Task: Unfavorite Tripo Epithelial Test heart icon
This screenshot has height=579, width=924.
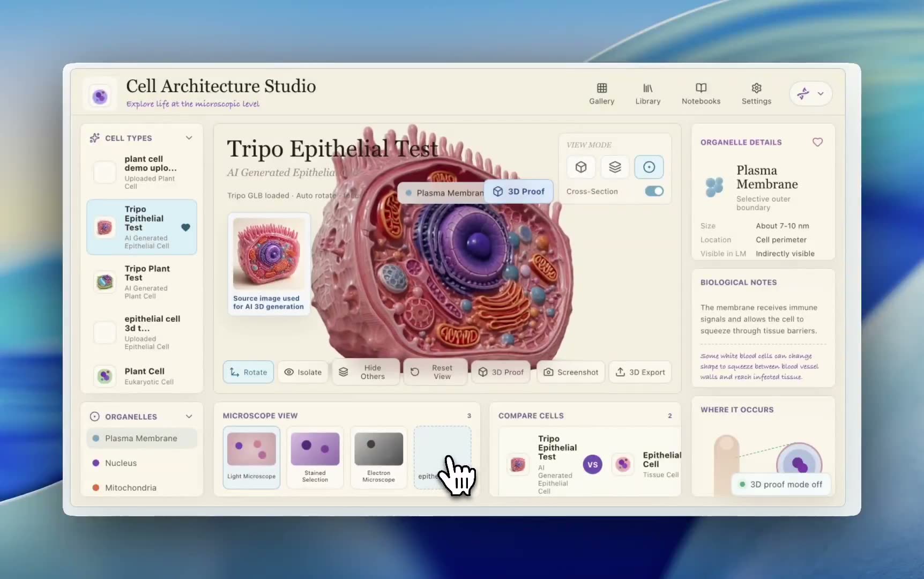Action: pos(185,227)
